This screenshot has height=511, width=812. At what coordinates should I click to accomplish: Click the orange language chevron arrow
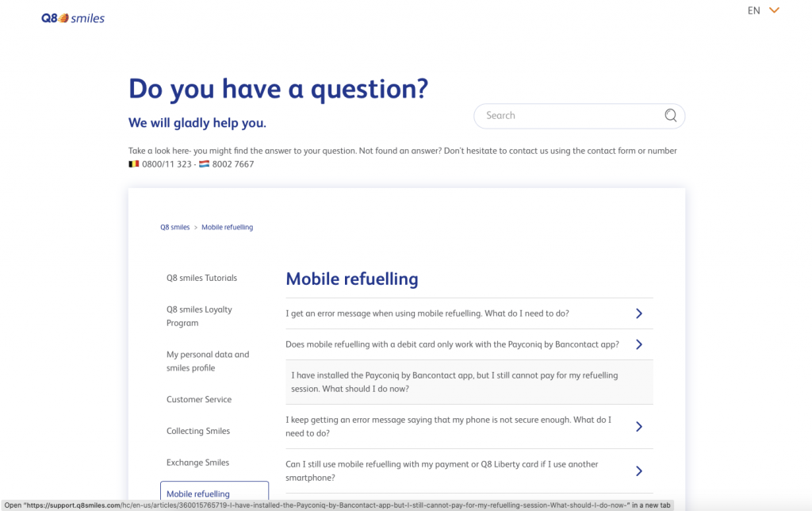pos(775,10)
